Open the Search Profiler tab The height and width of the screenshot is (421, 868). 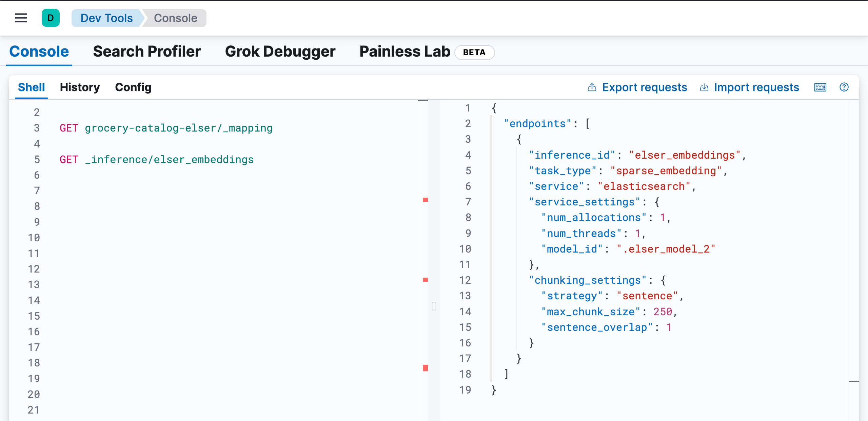click(x=147, y=52)
